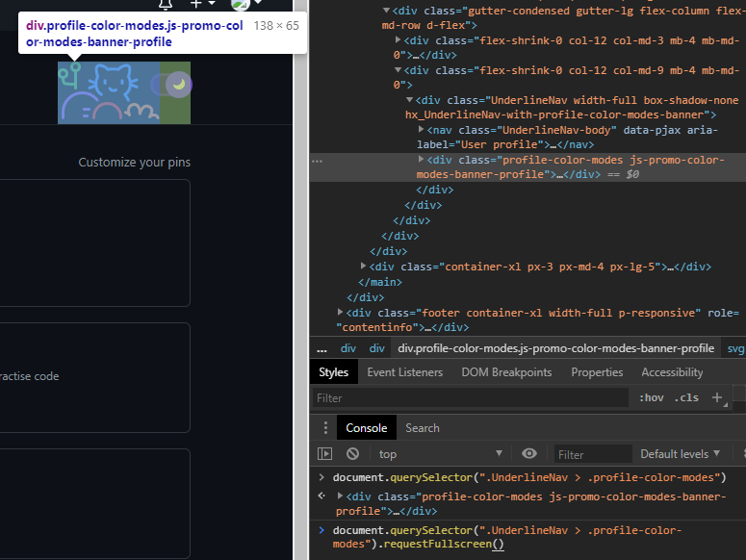Collapse the gutter-condensed div node
This screenshot has height=560, width=746.
pos(386,10)
